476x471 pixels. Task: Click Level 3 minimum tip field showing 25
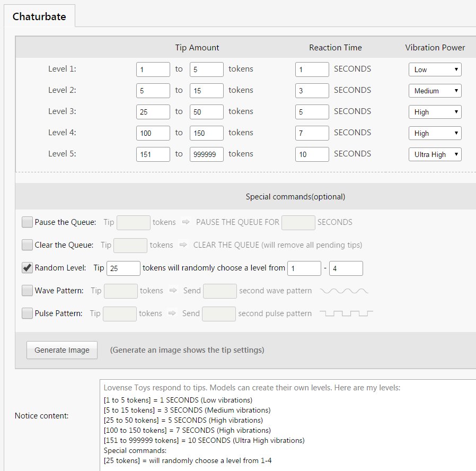click(153, 112)
